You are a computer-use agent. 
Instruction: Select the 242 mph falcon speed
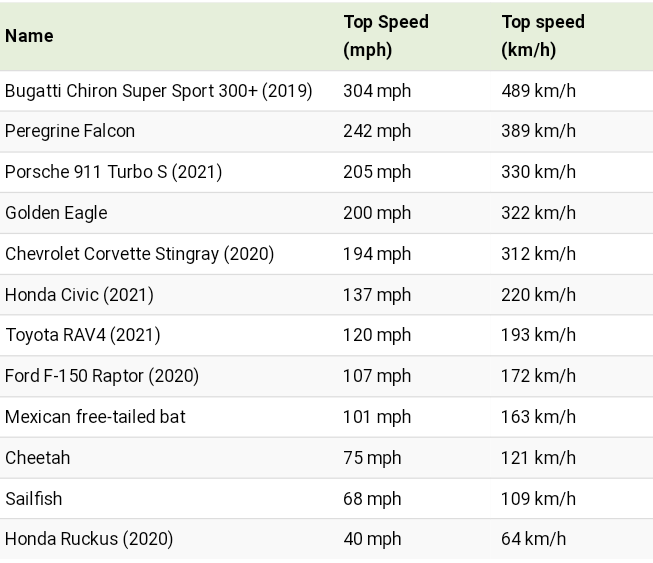point(377,131)
